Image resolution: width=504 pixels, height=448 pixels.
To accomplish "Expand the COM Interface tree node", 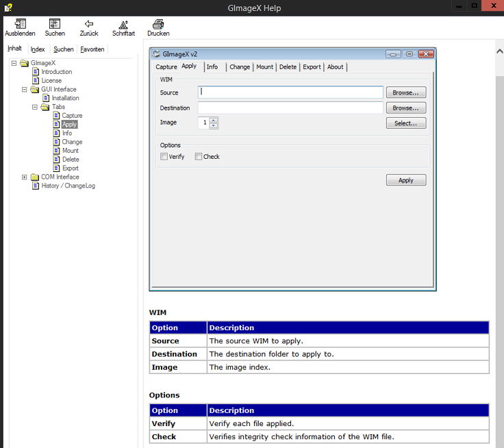I will 25,177.
